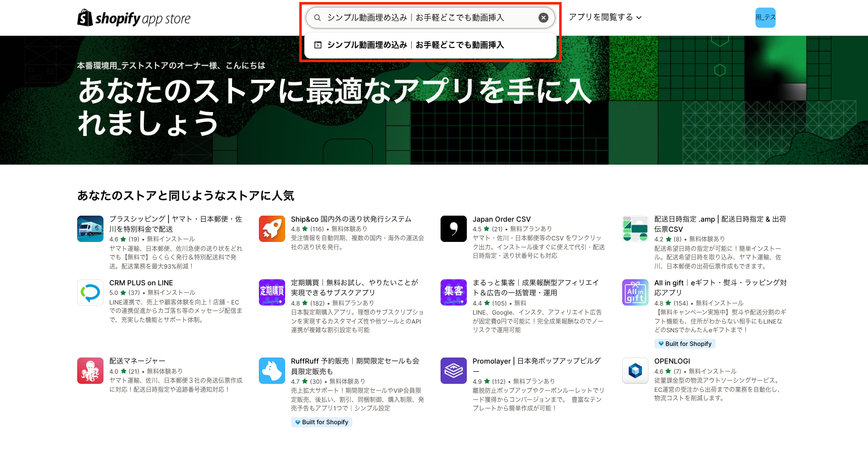Viewport: 868px width, 453px height.
Task: Open the OPENLOGI title link
Action: tap(672, 361)
